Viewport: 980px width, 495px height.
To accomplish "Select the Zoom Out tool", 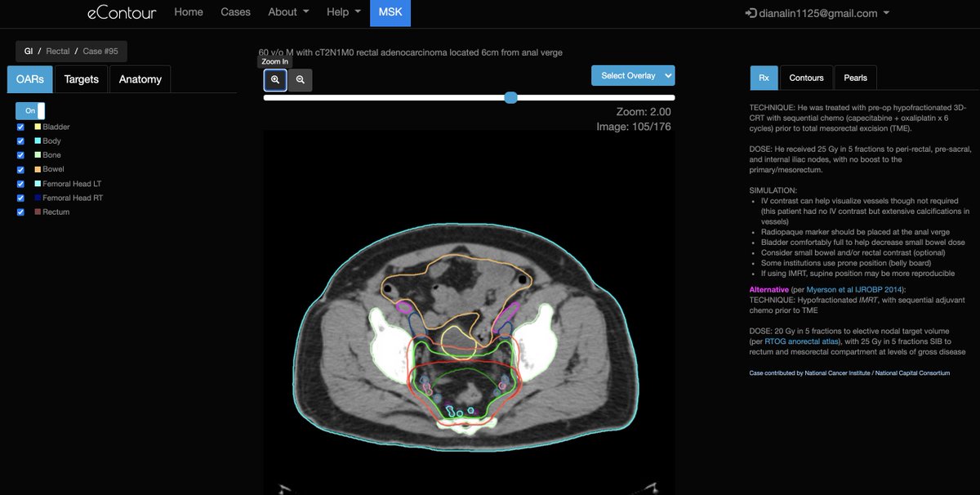I will [x=299, y=80].
